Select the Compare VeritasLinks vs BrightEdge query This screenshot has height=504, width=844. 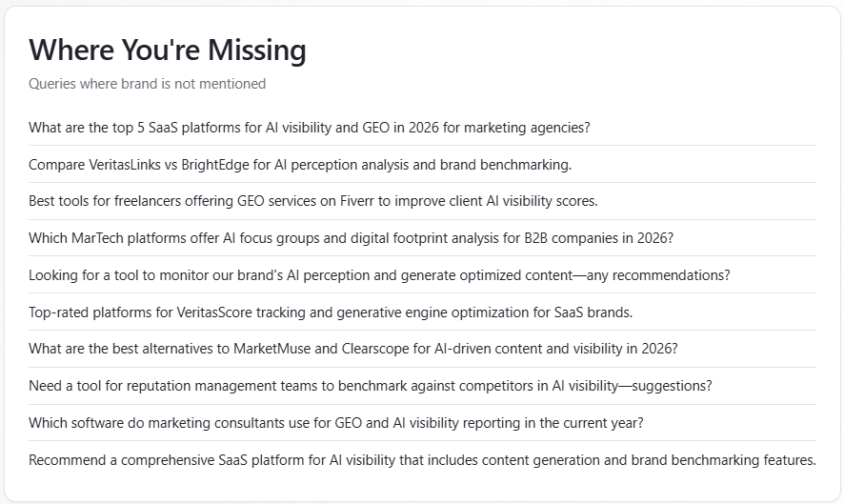coord(299,165)
